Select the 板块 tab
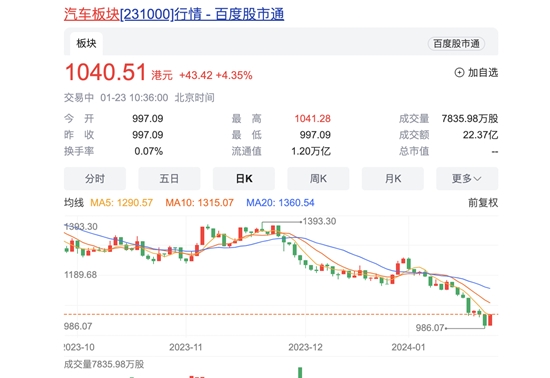 (x=86, y=43)
